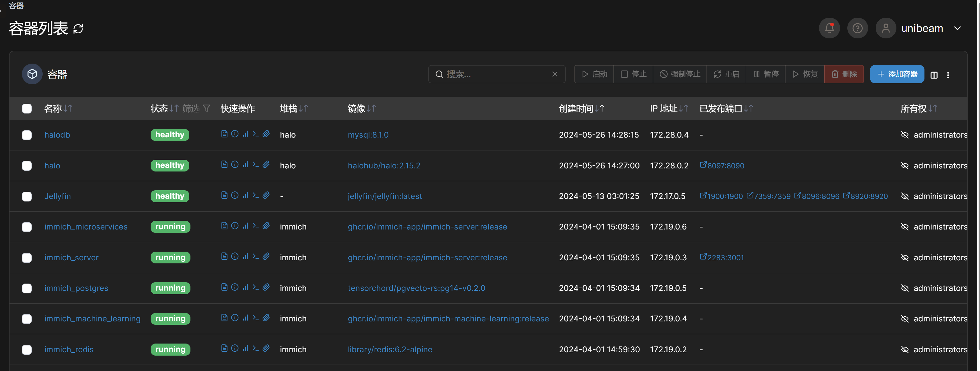Select the Jellyfin row checkbox

click(27, 196)
